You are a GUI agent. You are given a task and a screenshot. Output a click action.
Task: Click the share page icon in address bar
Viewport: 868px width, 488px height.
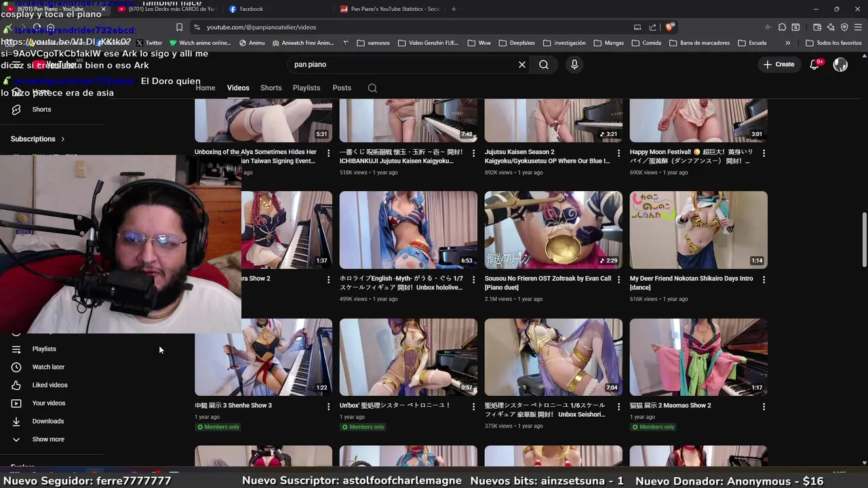652,27
